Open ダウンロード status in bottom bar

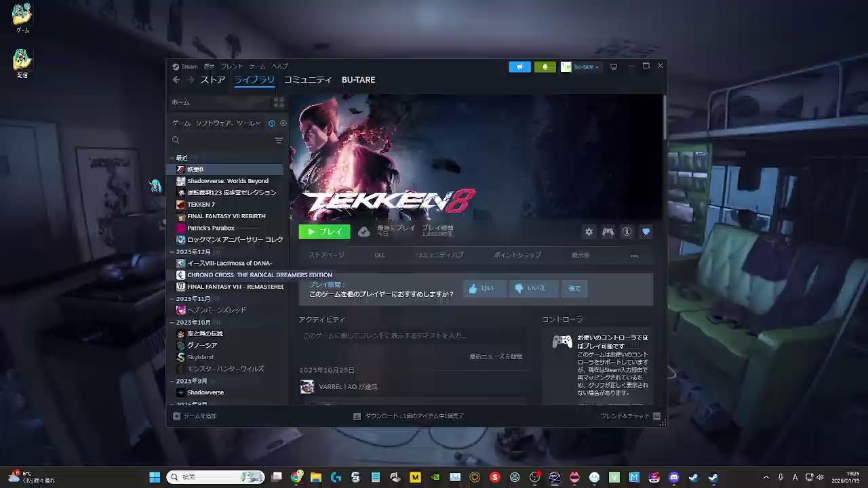tap(408, 416)
